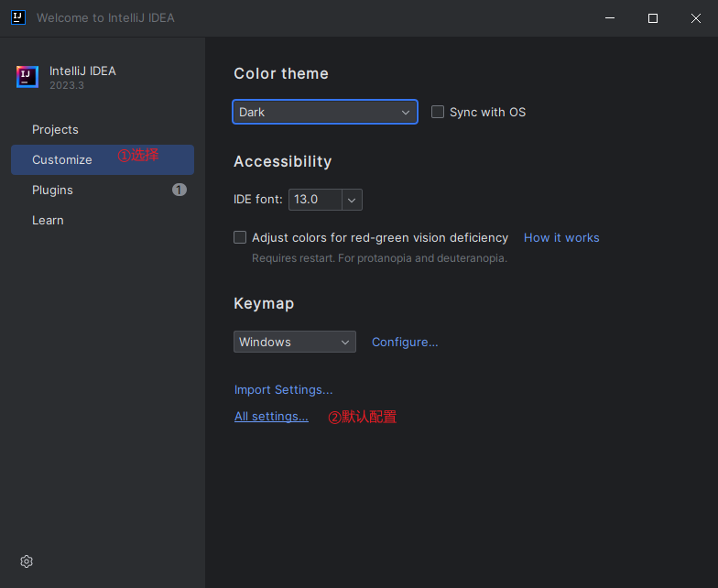Click the Requires restart hint text

coord(379,258)
